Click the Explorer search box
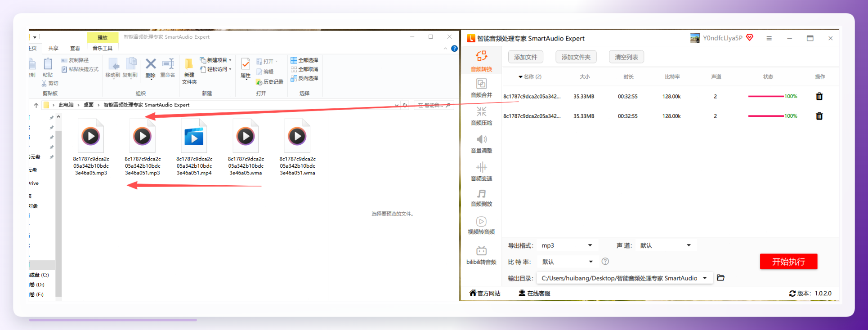 click(x=434, y=105)
